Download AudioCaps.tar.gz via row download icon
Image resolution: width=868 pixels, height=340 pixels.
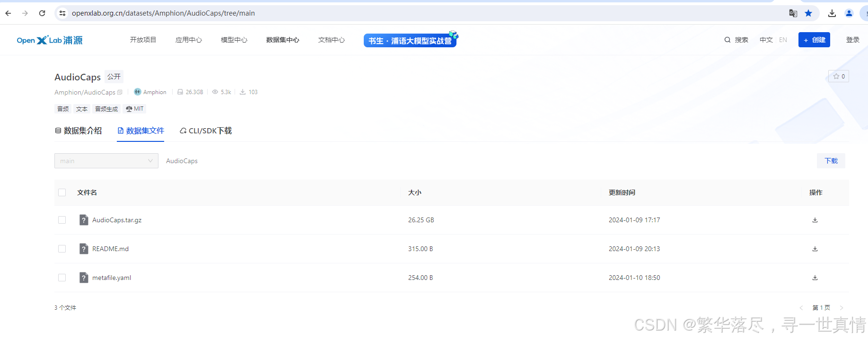point(815,220)
